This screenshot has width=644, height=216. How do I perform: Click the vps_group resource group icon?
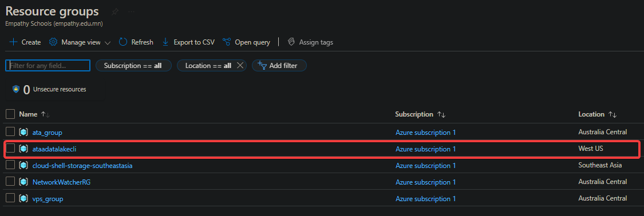(23, 199)
